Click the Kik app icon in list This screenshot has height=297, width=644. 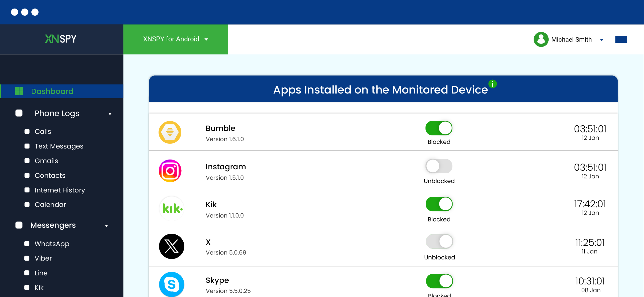(x=172, y=209)
